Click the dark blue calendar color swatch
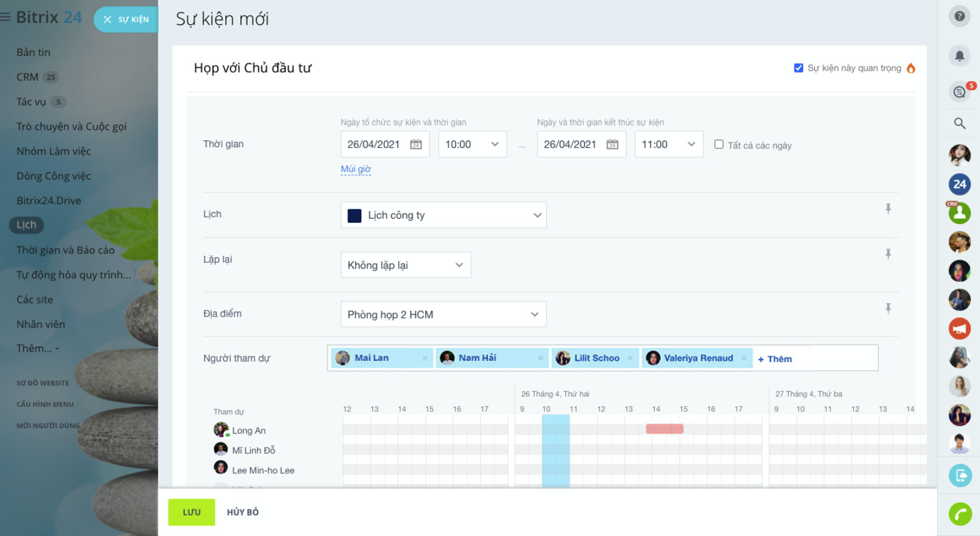This screenshot has height=536, width=980. (x=354, y=216)
